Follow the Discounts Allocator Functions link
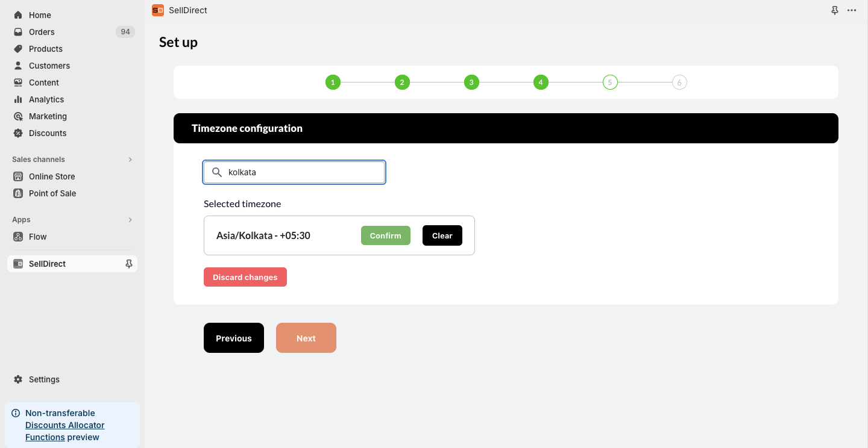868x448 pixels. [64, 431]
